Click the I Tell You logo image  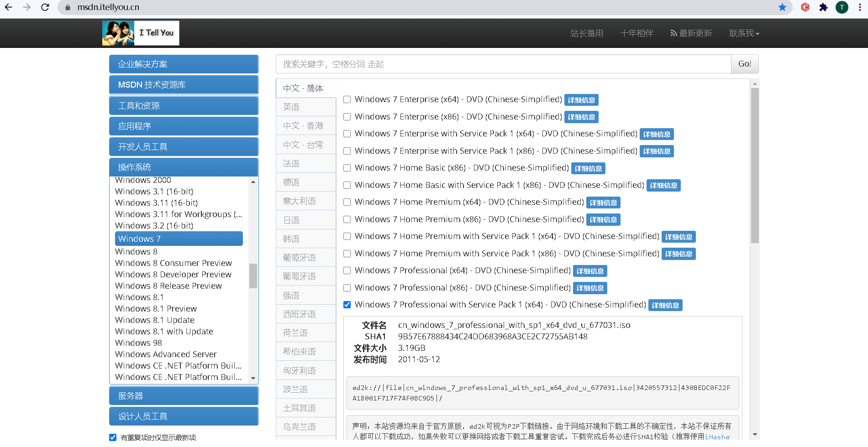pyautogui.click(x=141, y=33)
